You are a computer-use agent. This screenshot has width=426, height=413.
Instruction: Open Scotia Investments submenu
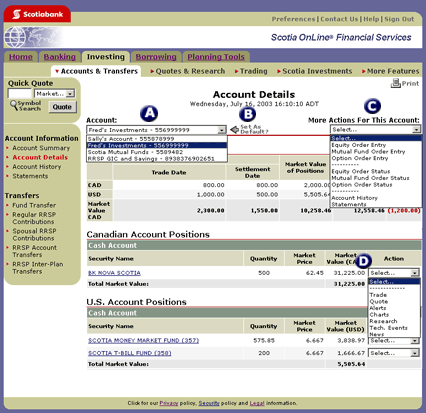[314, 71]
